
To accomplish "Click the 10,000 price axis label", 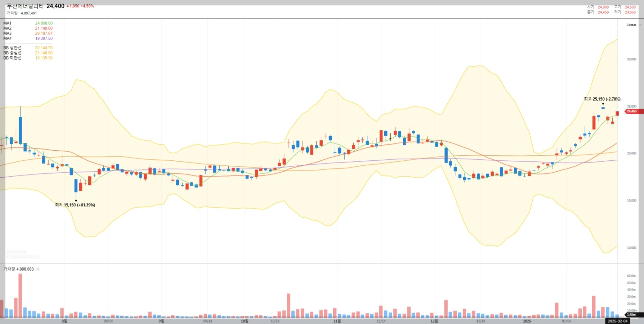I will 632,248.
